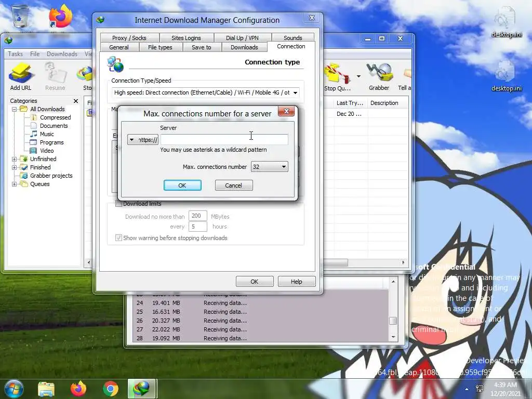Click the MBytes limit field showing 200
The width and height of the screenshot is (532, 399).
[x=198, y=216]
